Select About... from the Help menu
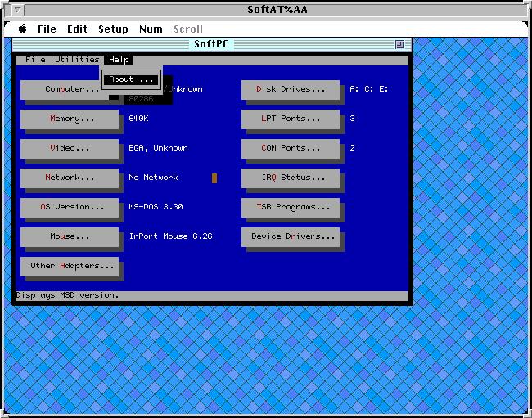This screenshot has height=418, width=532. pos(132,79)
